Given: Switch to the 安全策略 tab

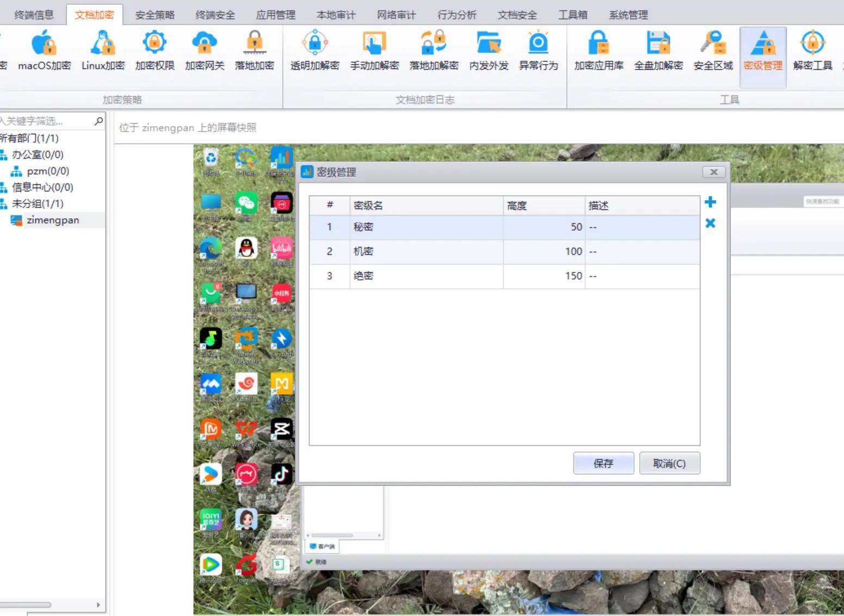Looking at the screenshot, I should (155, 15).
